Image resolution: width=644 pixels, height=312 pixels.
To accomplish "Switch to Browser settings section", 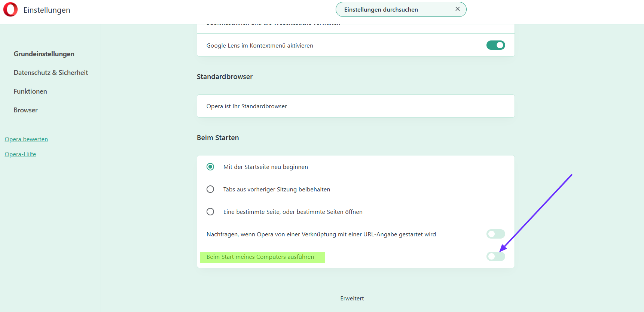I will pos(25,110).
